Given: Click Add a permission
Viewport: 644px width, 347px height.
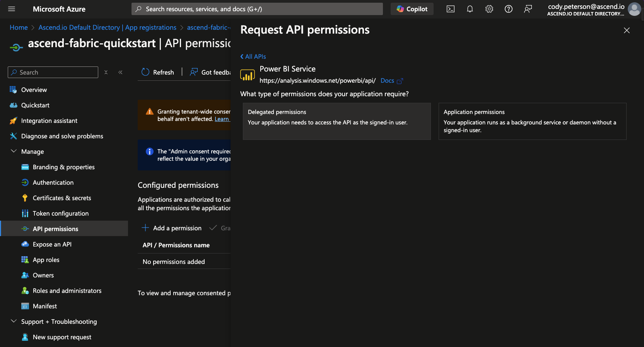Looking at the screenshot, I should click(172, 228).
